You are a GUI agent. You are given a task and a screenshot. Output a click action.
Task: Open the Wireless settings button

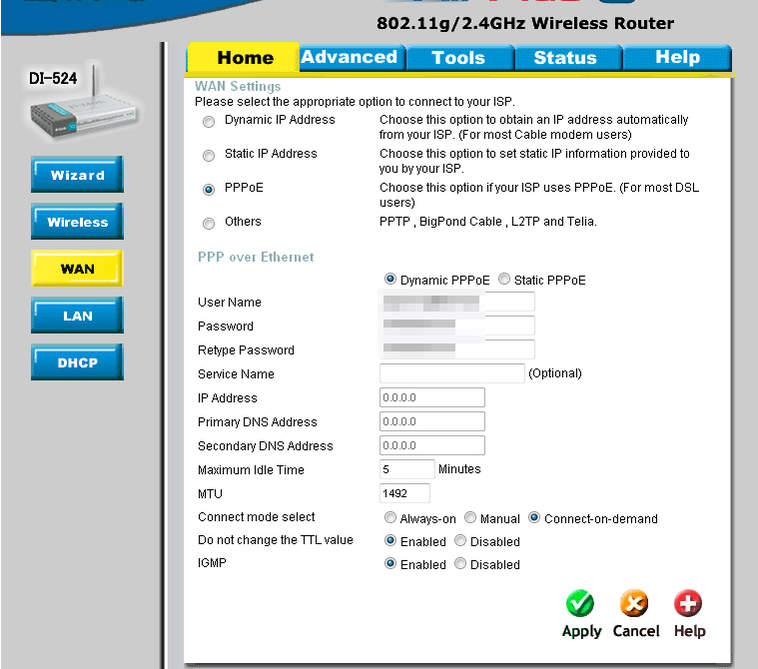[x=77, y=222]
